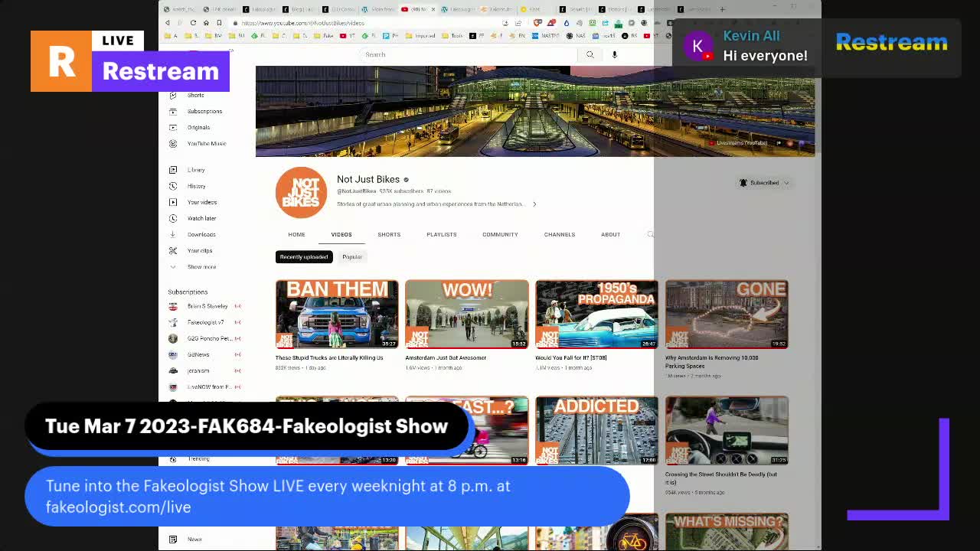Click the YouTube search magnifier button
This screenshot has height=551, width=980.
tap(590, 54)
